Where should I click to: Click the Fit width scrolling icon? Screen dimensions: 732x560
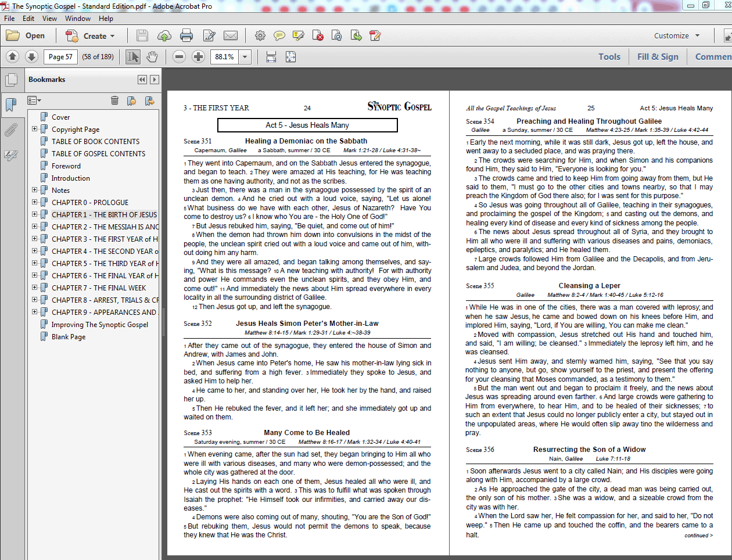coord(271,56)
